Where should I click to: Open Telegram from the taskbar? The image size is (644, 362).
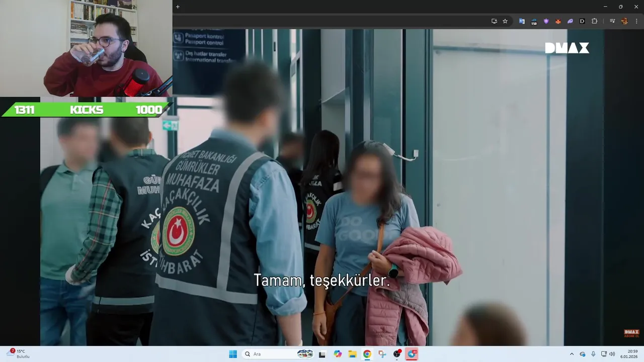click(412, 354)
